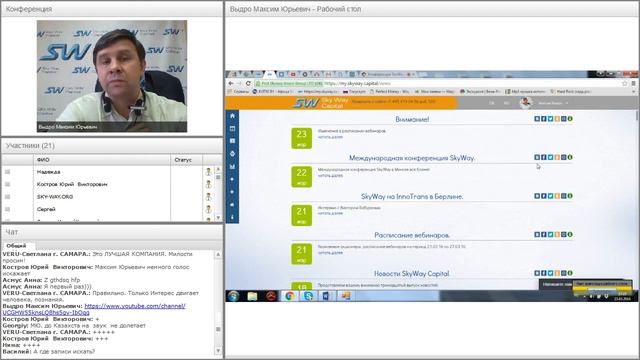Share Внимание! post on Twitter

550,119
